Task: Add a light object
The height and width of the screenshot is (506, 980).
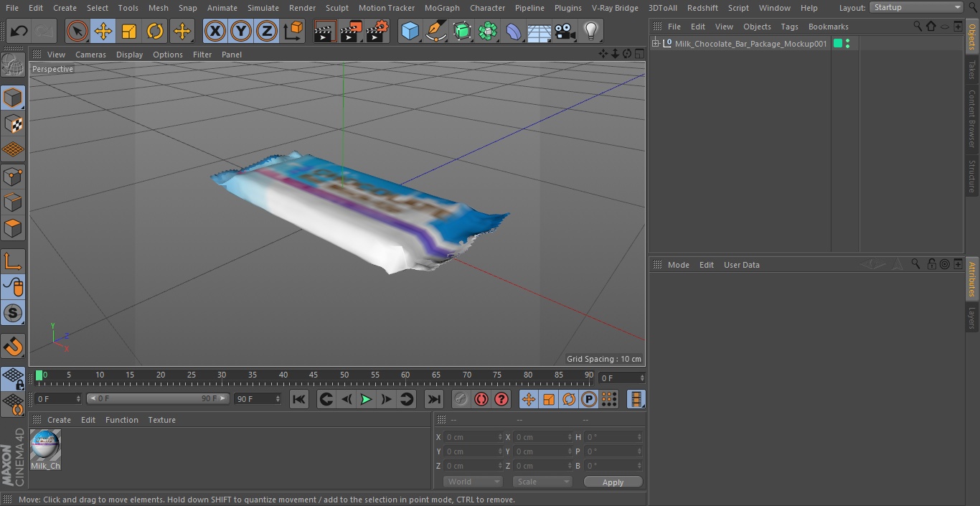Action: coord(591,31)
